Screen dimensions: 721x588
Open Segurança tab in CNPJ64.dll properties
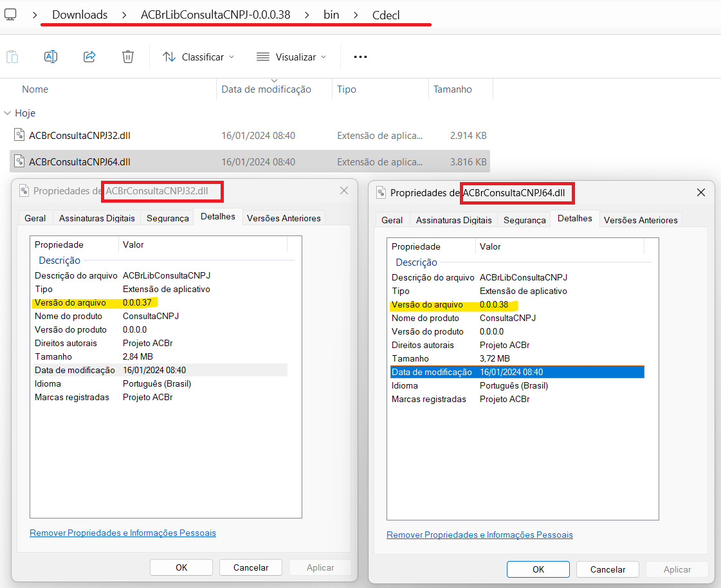coord(525,220)
